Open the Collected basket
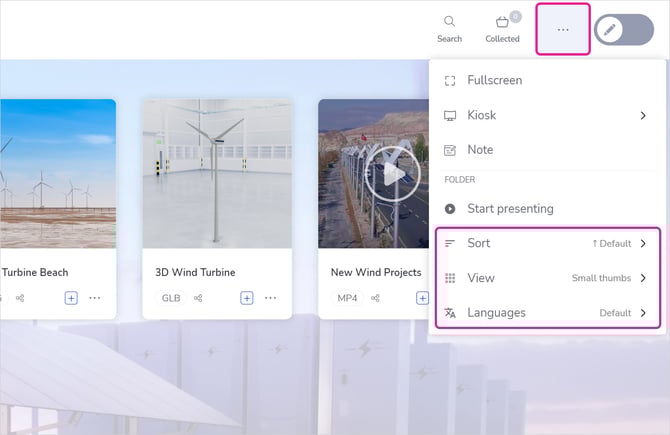 coord(502,29)
